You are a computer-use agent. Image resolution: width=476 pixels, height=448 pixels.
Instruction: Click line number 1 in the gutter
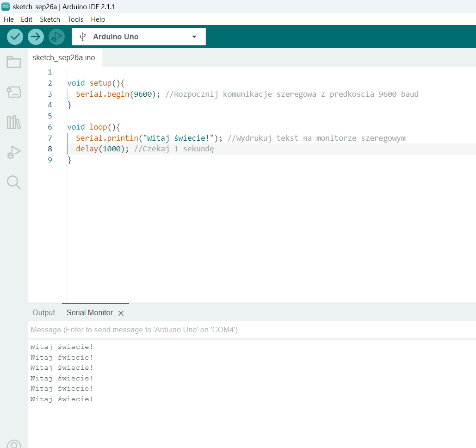50,72
